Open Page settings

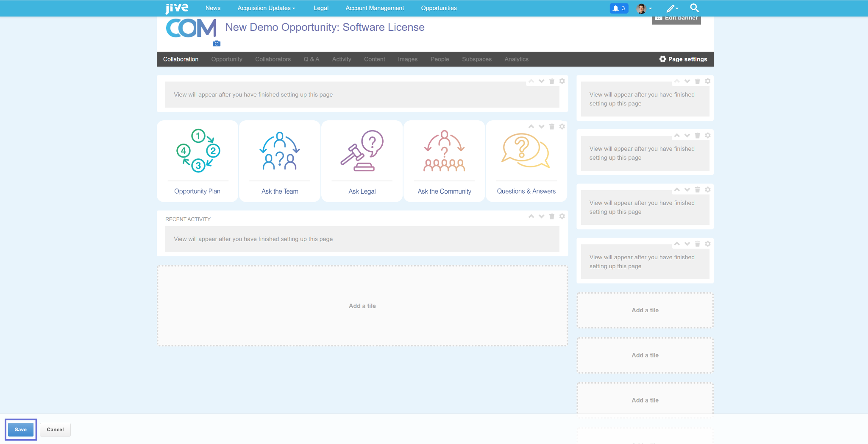(x=683, y=59)
